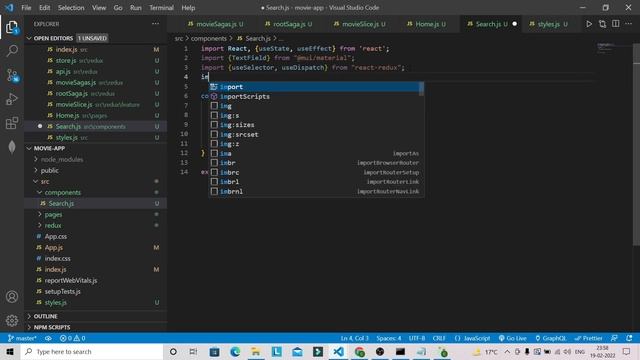Click the Synchronize Changes status icon
640x360 pixels.
click(x=48, y=338)
